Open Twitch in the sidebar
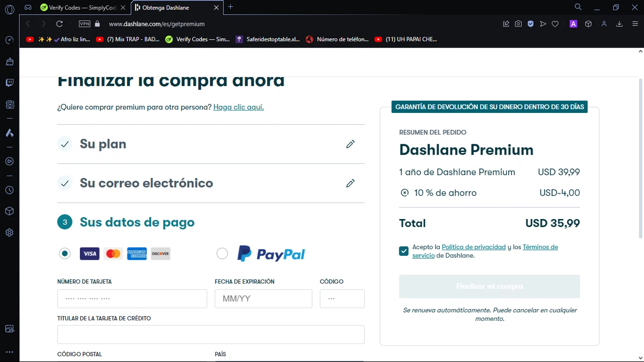Viewport: 644px width, 362px height. tap(9, 82)
